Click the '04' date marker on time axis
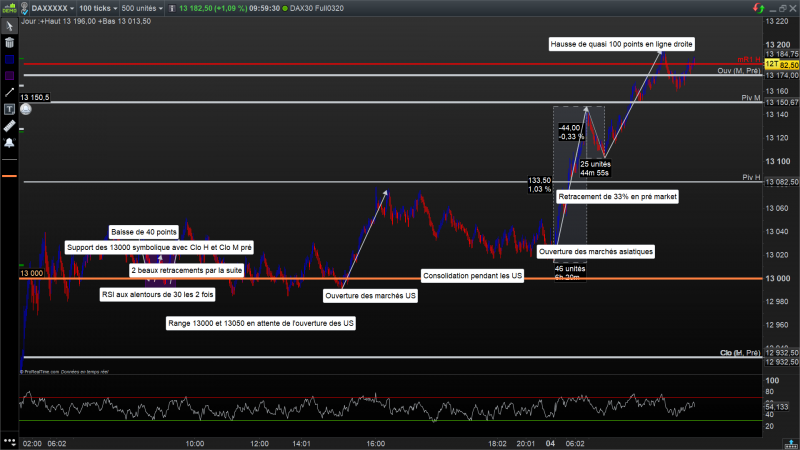800x450 pixels. coord(550,444)
